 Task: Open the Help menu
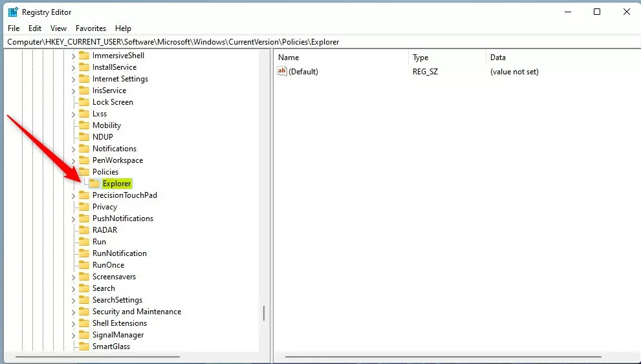coord(123,28)
